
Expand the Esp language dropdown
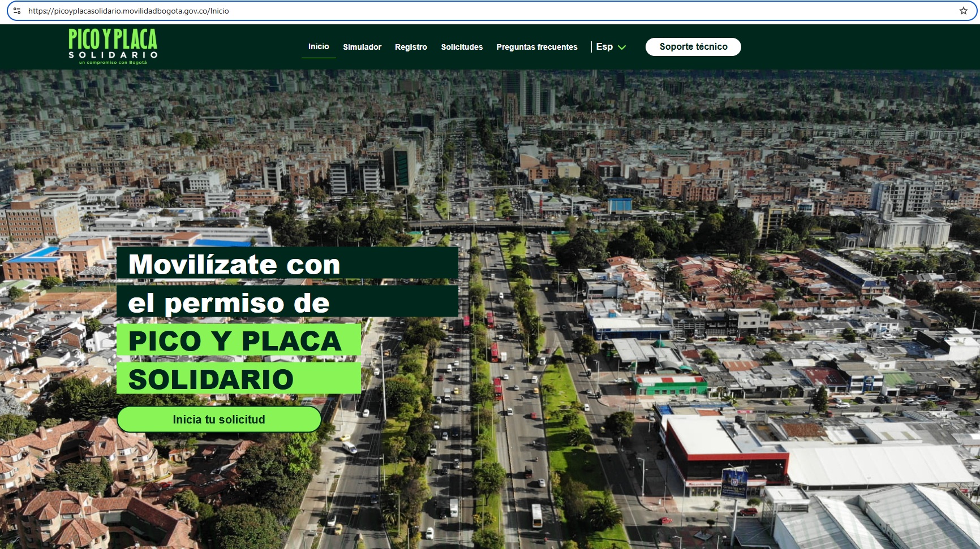pyautogui.click(x=611, y=47)
